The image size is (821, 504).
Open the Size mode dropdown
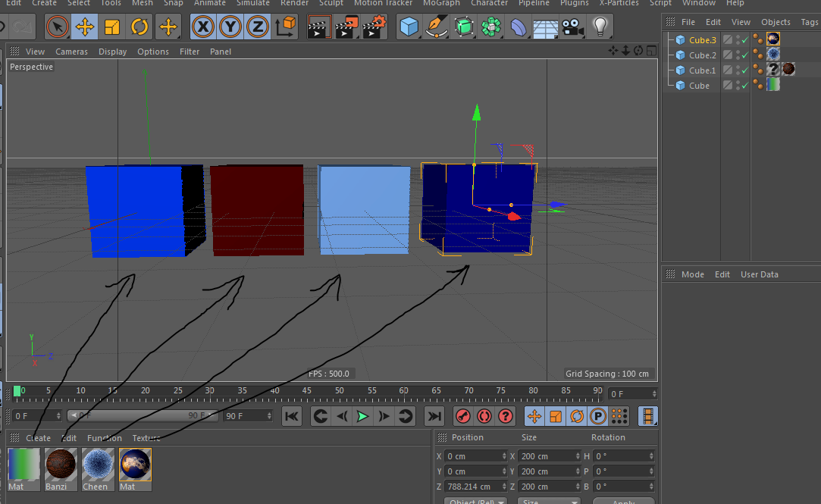[549, 502]
